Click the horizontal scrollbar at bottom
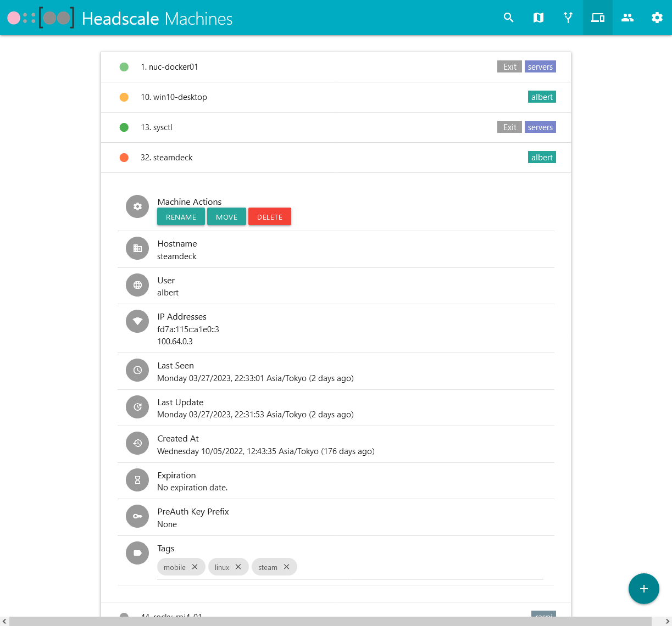The width and height of the screenshot is (672, 626). click(x=330, y=621)
